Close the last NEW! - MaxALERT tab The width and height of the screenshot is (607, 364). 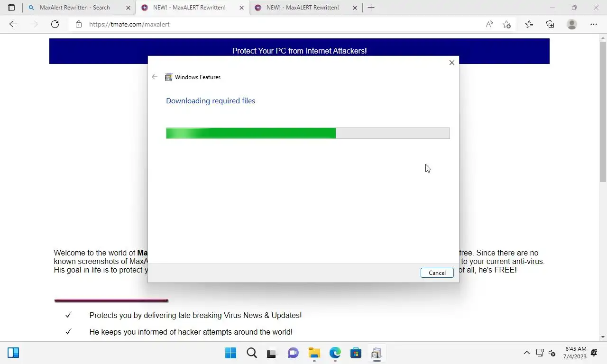(355, 8)
